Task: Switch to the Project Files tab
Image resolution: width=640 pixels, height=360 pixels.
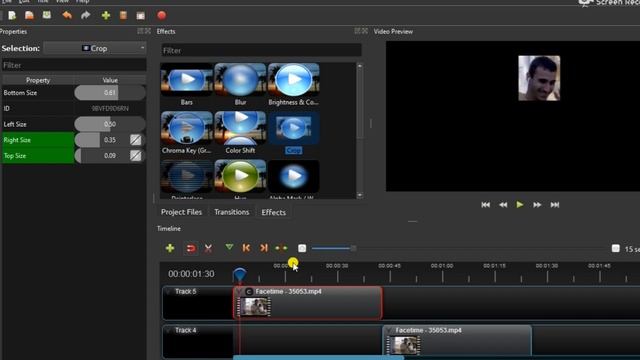Action: 182,212
